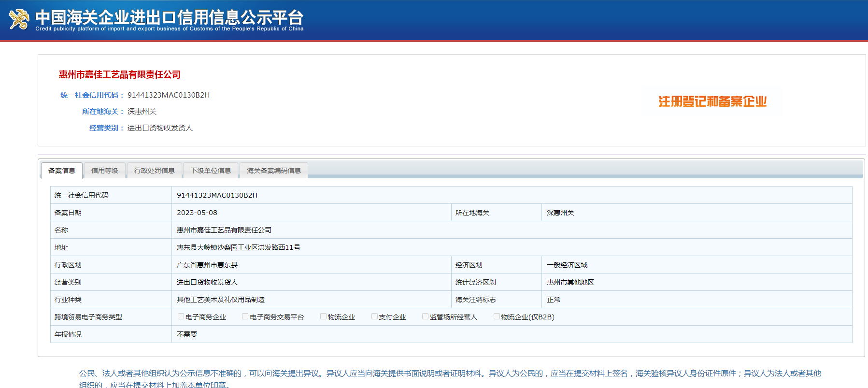
Task: Click the blue objection notice paragraph at bottom
Action: pyautogui.click(x=450, y=379)
